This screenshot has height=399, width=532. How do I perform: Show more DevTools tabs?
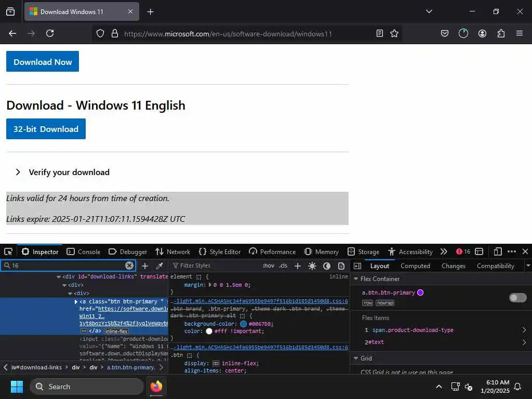pos(444,252)
